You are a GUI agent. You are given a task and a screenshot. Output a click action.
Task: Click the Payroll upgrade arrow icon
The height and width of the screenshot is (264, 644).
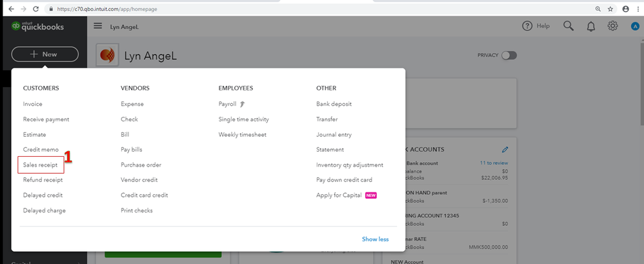(243, 105)
